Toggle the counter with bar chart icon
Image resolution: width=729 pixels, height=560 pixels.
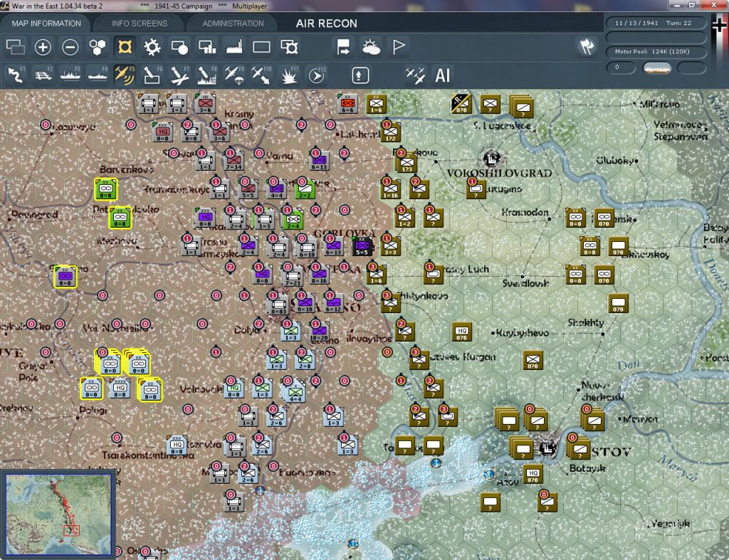click(207, 47)
